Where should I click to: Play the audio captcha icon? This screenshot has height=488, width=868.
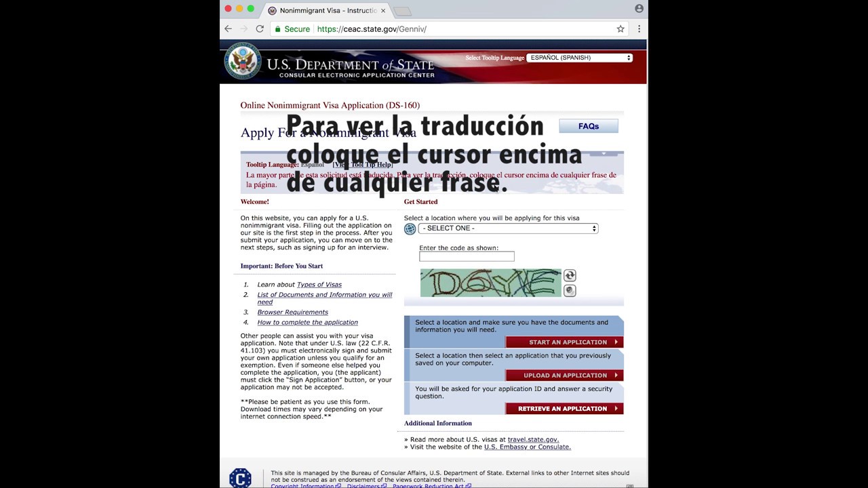pyautogui.click(x=570, y=290)
